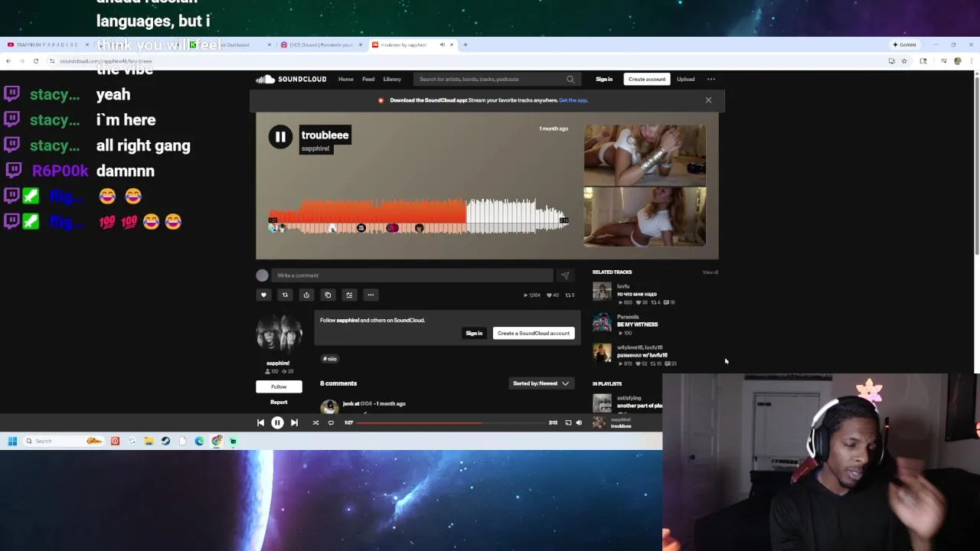This screenshot has height=551, width=980.
Task: Switch to the Discord browser tab
Action: tap(320, 44)
